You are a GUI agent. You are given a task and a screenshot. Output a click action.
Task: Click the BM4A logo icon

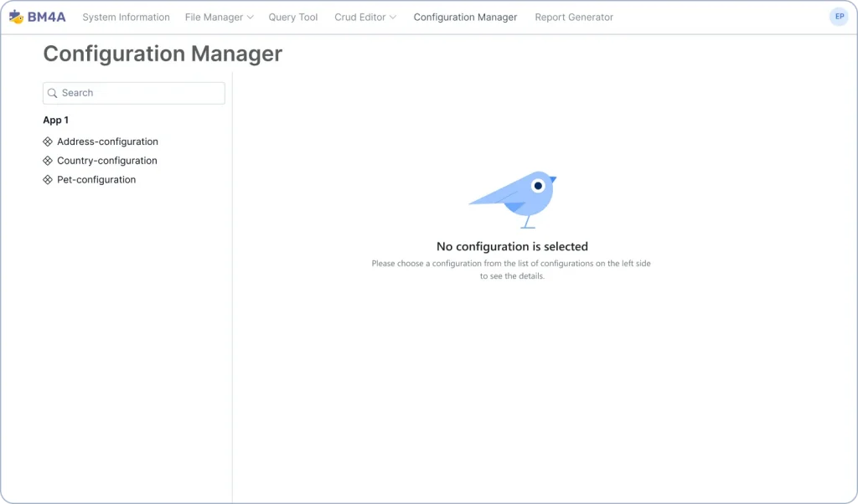click(x=16, y=17)
